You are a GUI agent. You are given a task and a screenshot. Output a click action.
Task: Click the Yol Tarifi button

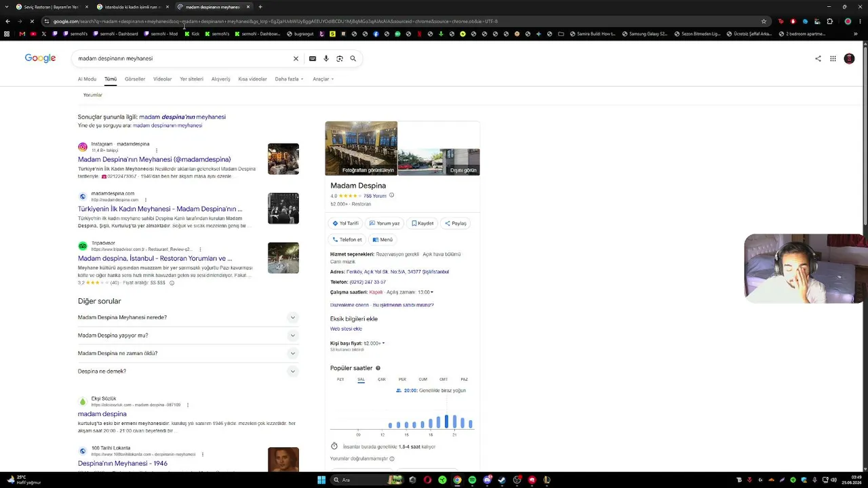point(345,223)
